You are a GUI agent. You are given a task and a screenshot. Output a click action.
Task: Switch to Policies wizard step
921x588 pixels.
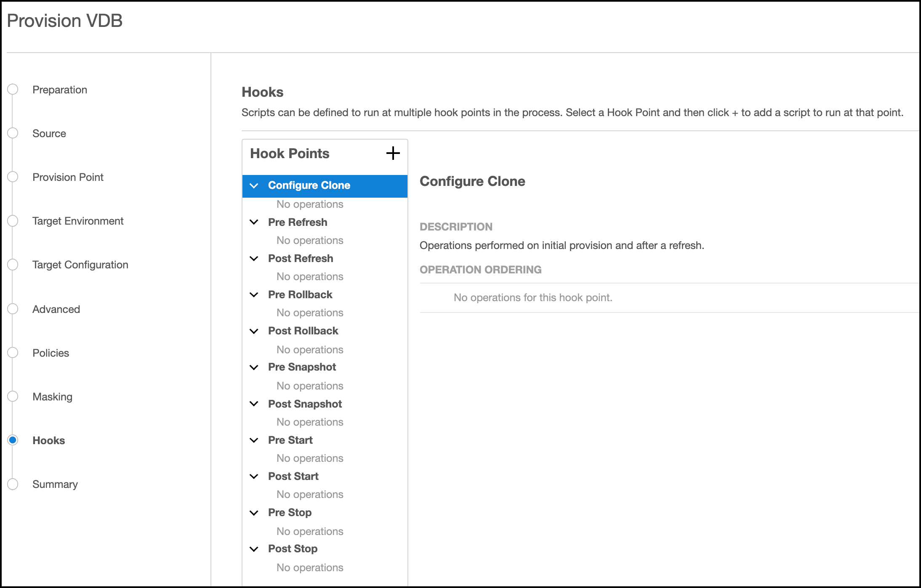click(51, 353)
